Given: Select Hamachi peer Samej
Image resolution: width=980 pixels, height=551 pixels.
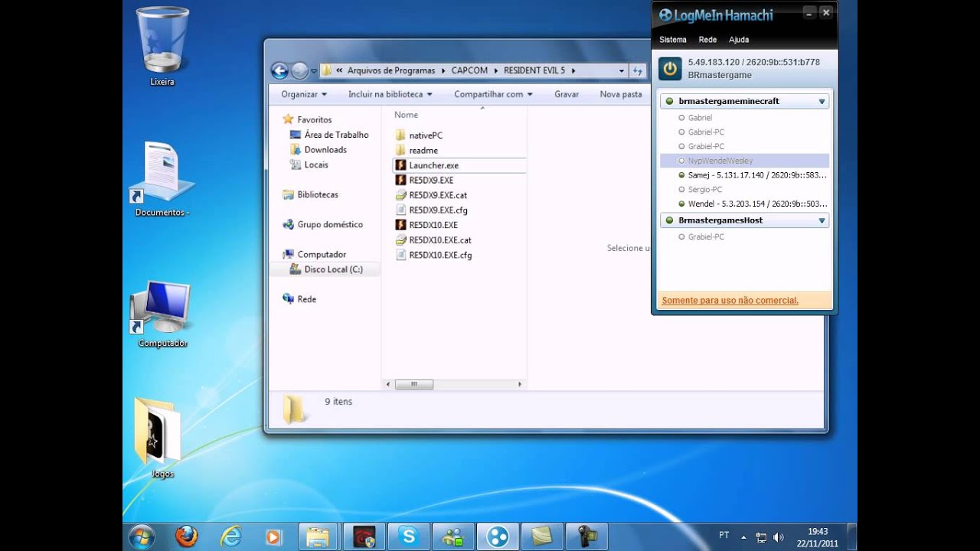Looking at the screenshot, I should pos(744,175).
